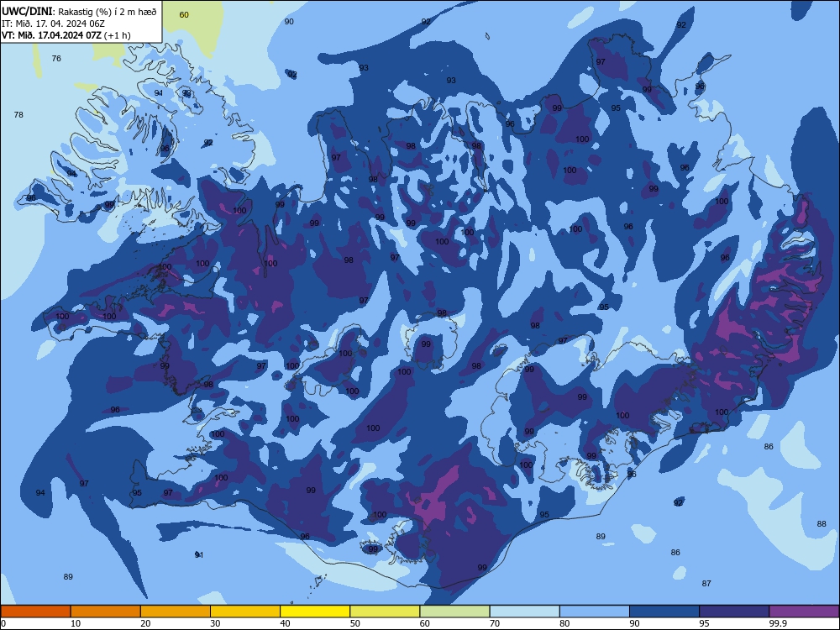
Task: Pick the pale yellow-green 50–60 legend swatch
Action: point(386,612)
